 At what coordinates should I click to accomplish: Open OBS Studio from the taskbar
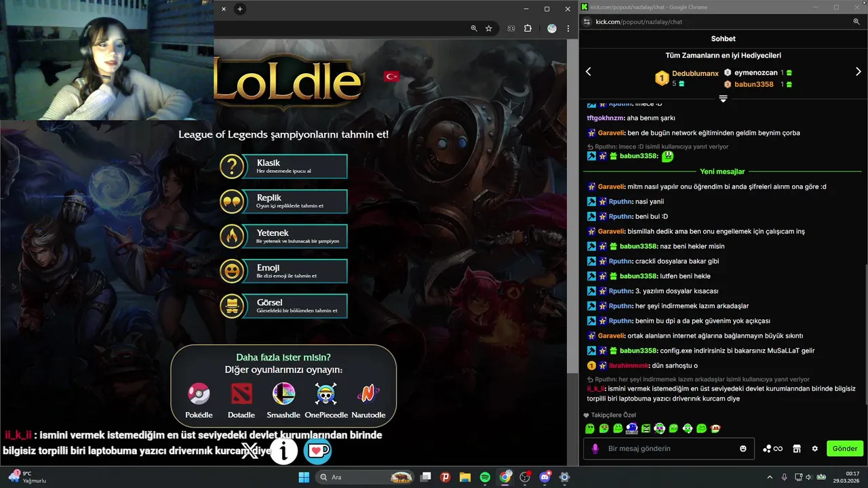pos(525,477)
